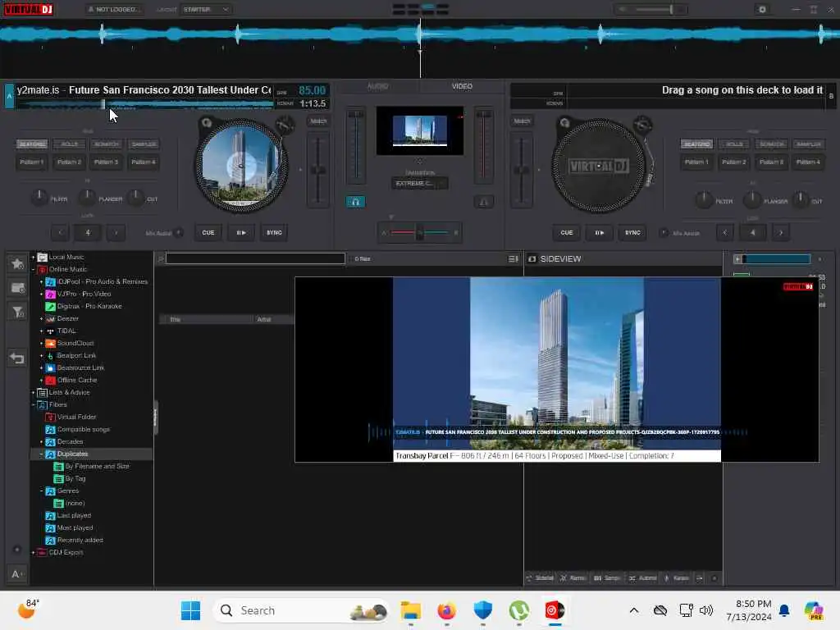
Task: Click the volume speaker tray icon
Action: click(706, 610)
